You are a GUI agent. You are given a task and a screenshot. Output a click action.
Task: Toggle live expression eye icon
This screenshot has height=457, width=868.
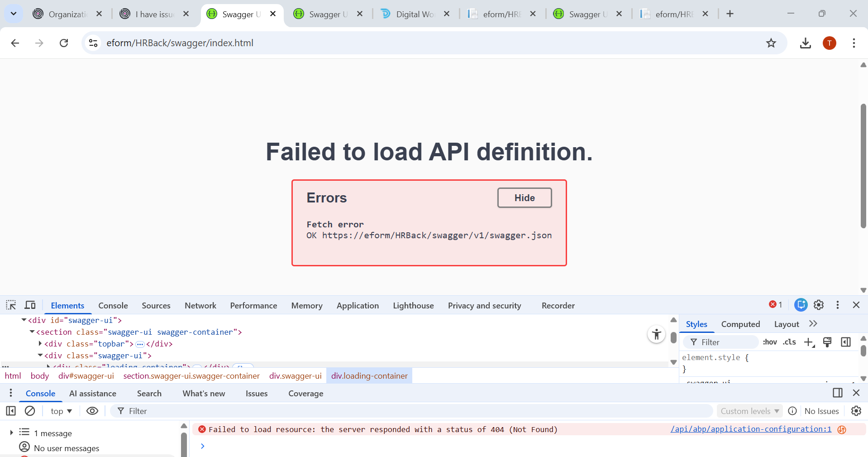click(92, 411)
